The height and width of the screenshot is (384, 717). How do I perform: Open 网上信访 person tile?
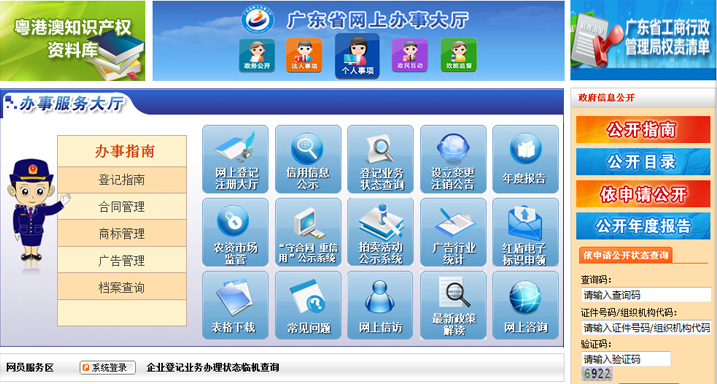pyautogui.click(x=380, y=305)
